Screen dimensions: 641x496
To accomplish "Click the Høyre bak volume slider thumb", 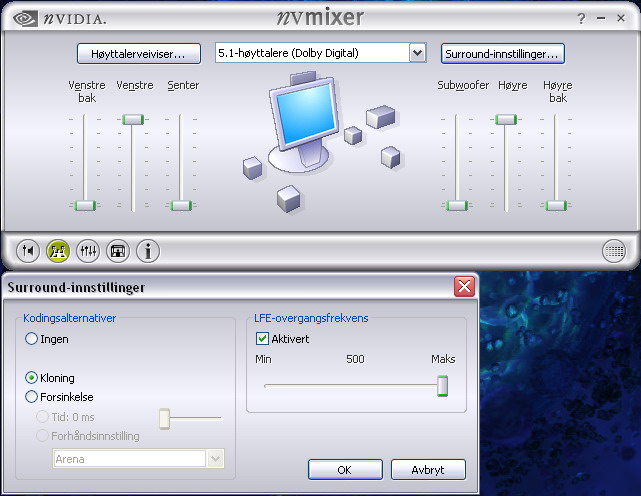I will pos(556,205).
